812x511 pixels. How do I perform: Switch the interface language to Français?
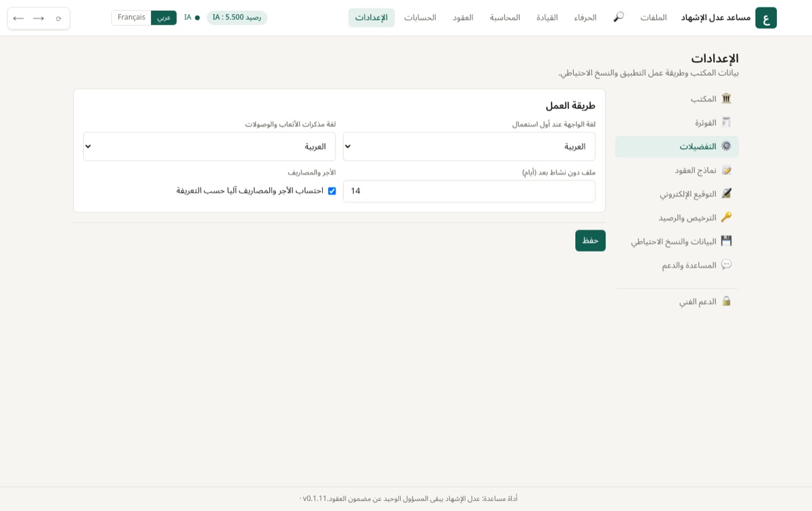point(131,18)
